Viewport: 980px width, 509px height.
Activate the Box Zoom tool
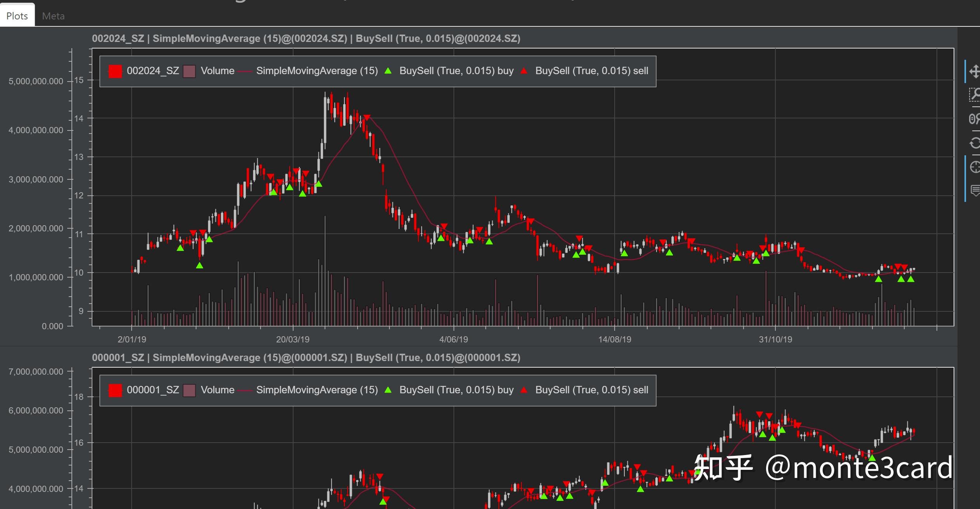tap(975, 96)
